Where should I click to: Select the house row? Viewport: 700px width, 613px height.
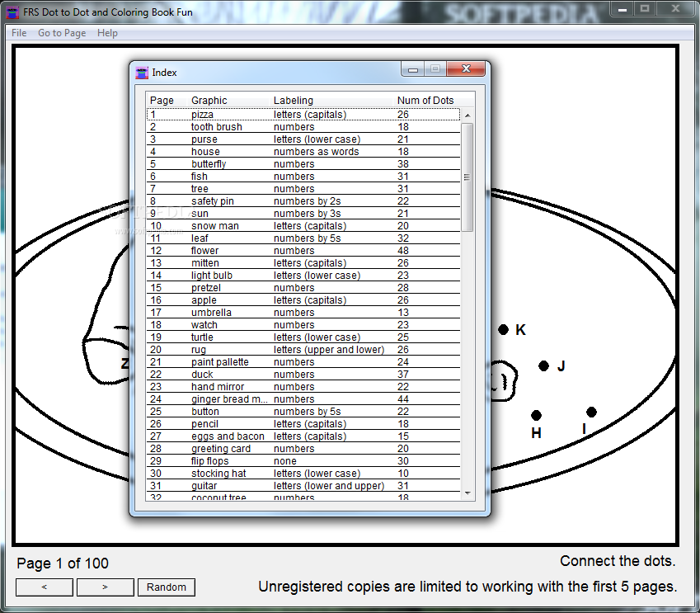coord(303,152)
